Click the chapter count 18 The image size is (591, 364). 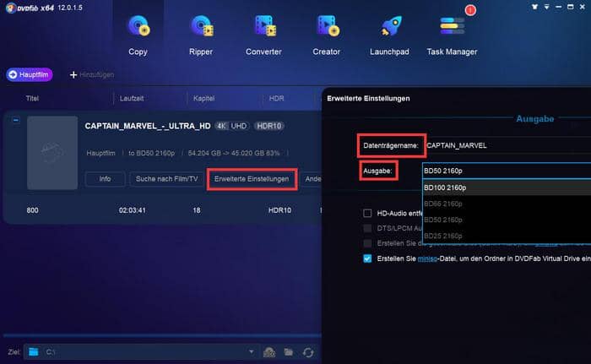pos(197,210)
